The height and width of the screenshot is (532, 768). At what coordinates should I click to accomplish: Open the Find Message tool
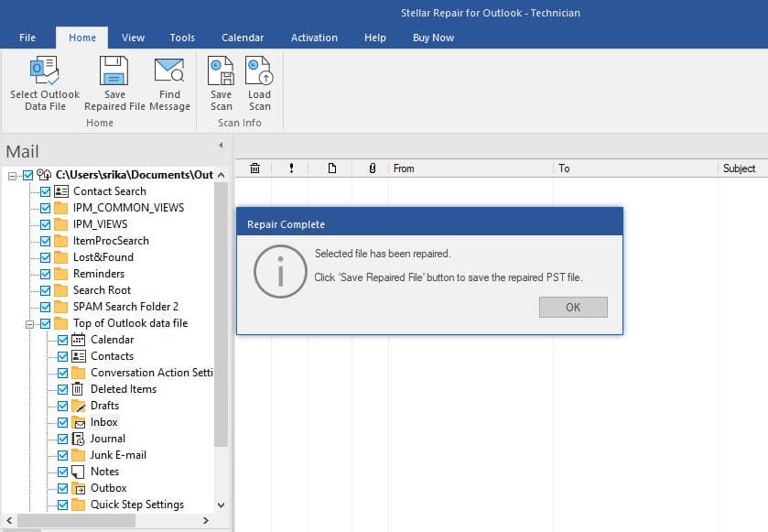[x=169, y=71]
